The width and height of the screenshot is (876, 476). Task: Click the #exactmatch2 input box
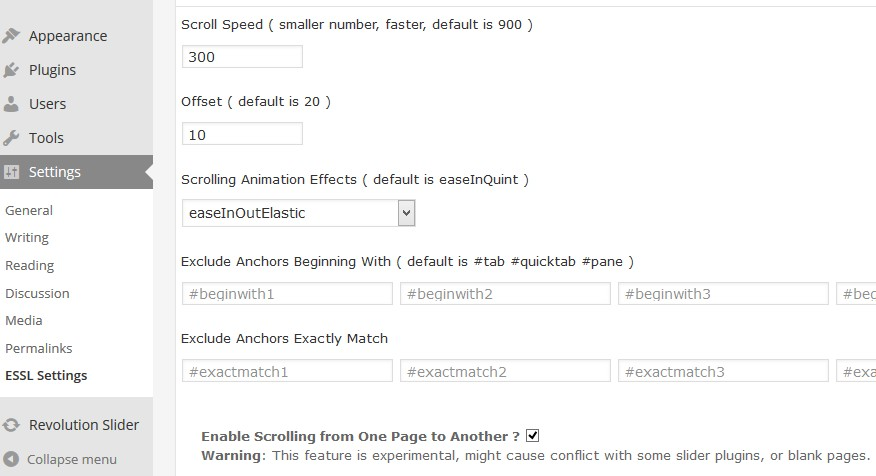click(505, 372)
